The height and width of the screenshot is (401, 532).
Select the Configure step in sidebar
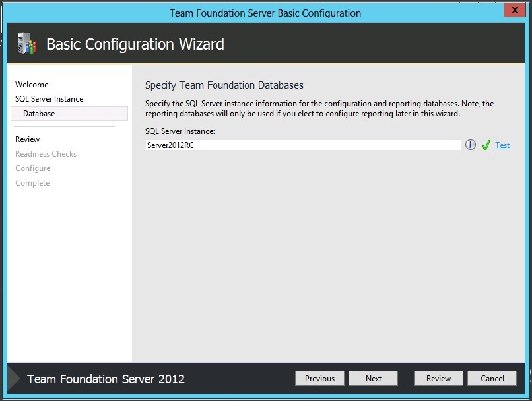(32, 168)
